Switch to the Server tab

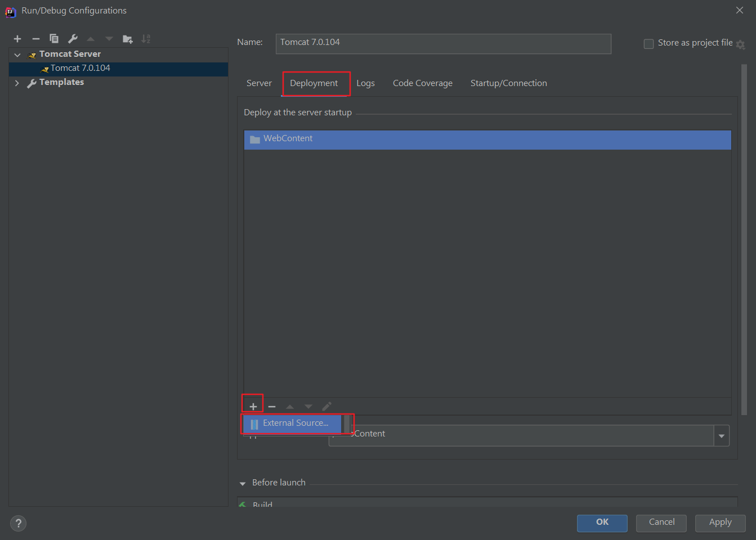(259, 83)
